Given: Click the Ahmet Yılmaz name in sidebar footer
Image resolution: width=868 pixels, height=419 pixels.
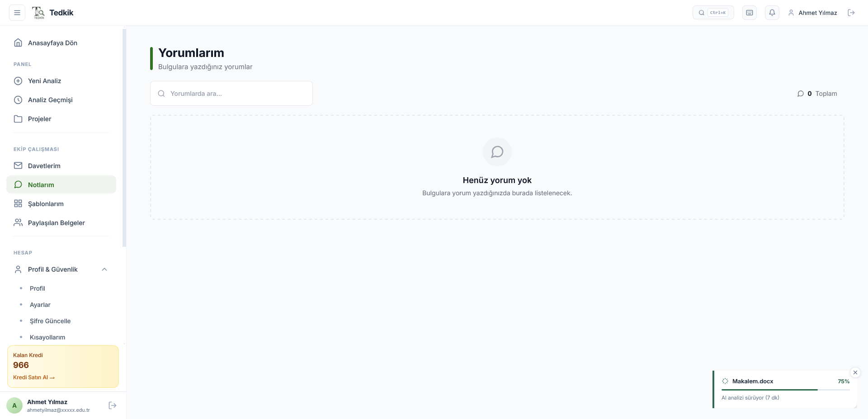Looking at the screenshot, I should [x=47, y=402].
